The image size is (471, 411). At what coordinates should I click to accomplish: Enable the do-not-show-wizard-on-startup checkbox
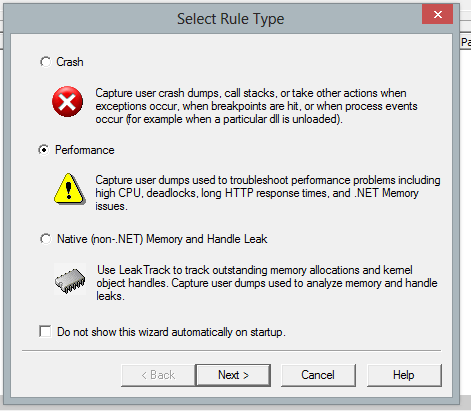point(45,332)
